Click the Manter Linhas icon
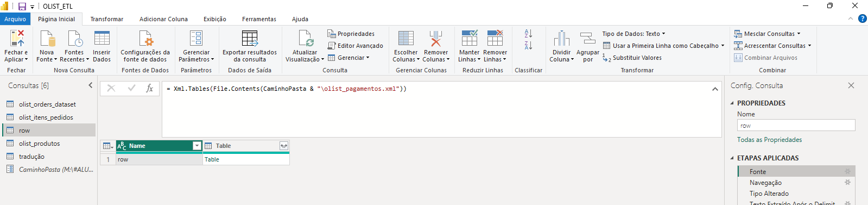The width and height of the screenshot is (868, 205). coord(469,38)
